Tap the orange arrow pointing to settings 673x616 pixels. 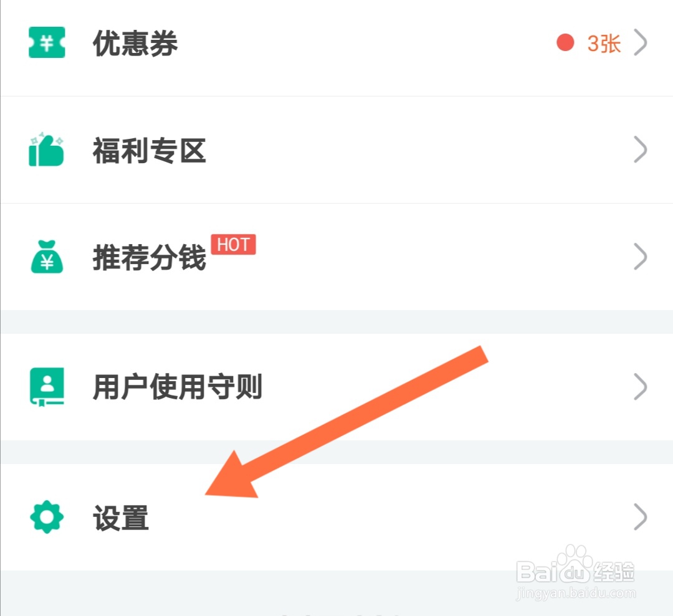click(347, 422)
